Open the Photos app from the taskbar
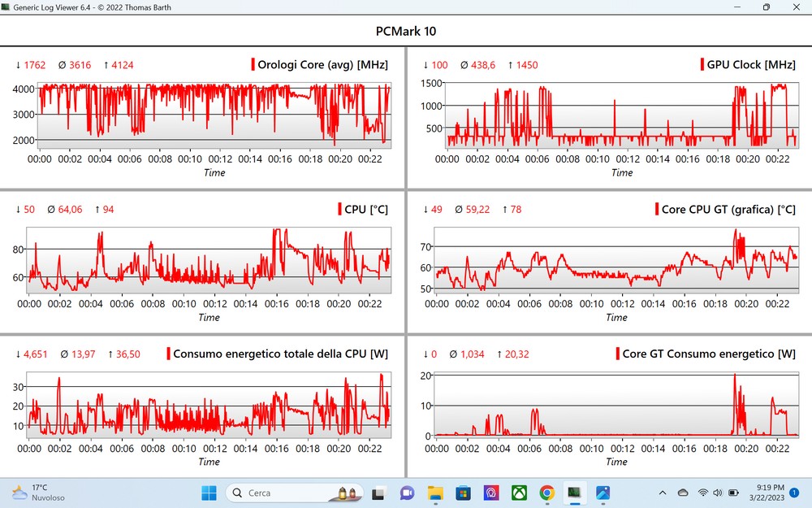Screen dimensions: 812x508 pyautogui.click(x=603, y=493)
